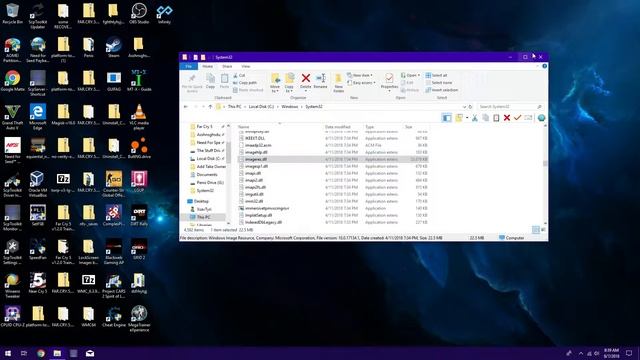Image resolution: width=640 pixels, height=360 pixels.
Task: Select the Cheat Engine desktop icon
Action: 113,317
